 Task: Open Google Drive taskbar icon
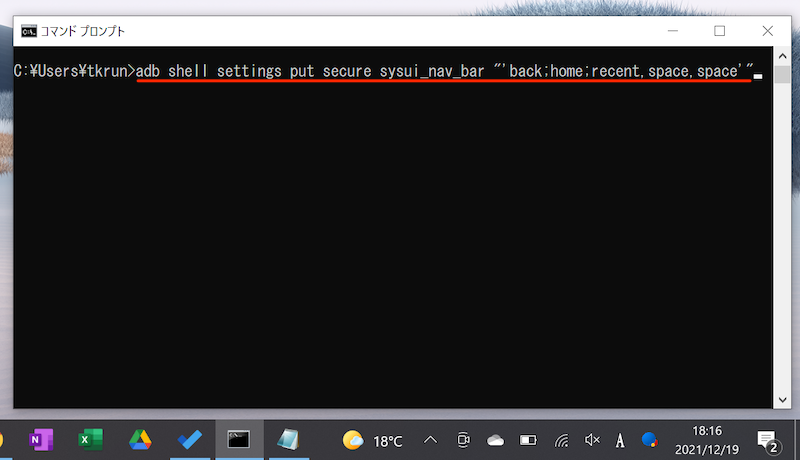tap(140, 439)
